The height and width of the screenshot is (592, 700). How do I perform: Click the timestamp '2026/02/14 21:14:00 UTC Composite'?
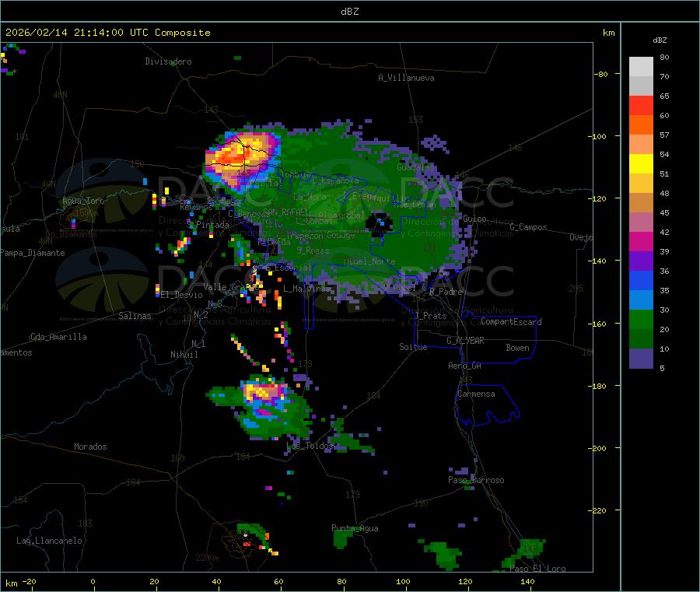pos(107,33)
